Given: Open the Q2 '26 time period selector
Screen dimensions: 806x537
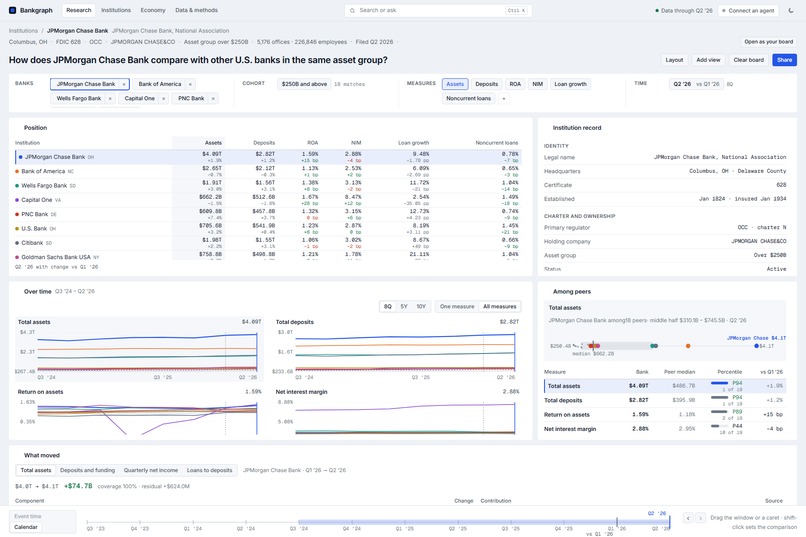Looking at the screenshot, I should [683, 84].
